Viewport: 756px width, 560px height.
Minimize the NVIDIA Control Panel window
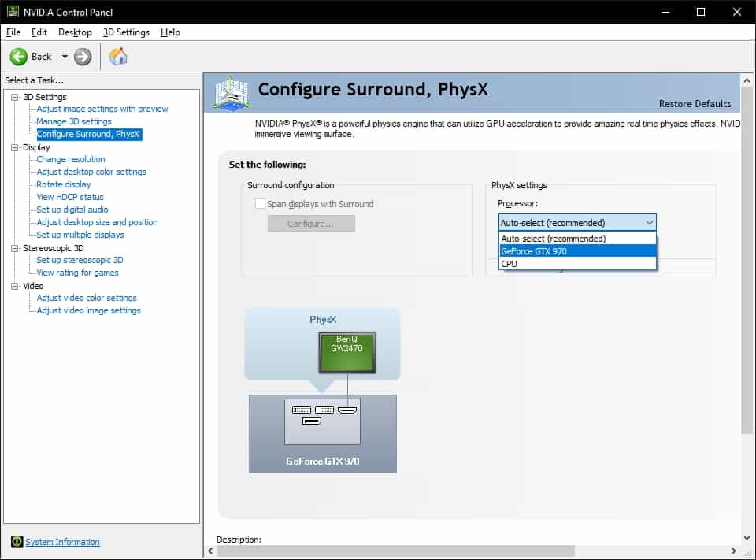point(666,12)
